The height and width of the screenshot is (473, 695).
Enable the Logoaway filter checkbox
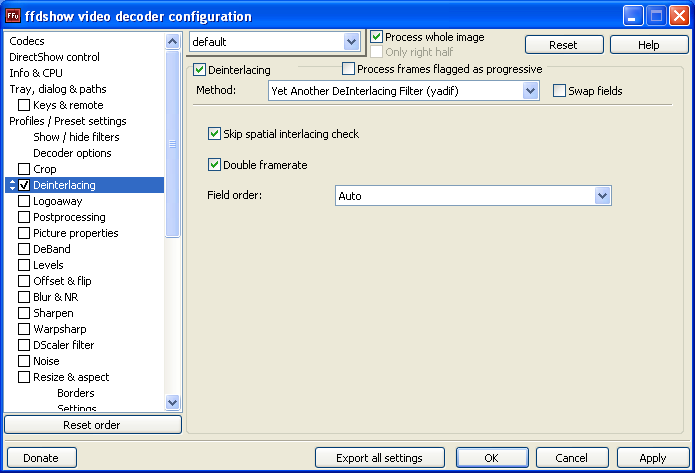(x=24, y=201)
